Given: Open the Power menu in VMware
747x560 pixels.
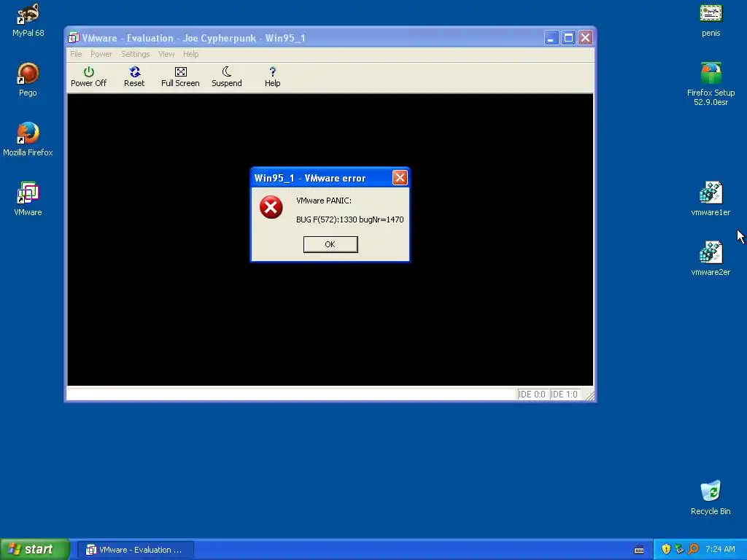Looking at the screenshot, I should pos(101,54).
